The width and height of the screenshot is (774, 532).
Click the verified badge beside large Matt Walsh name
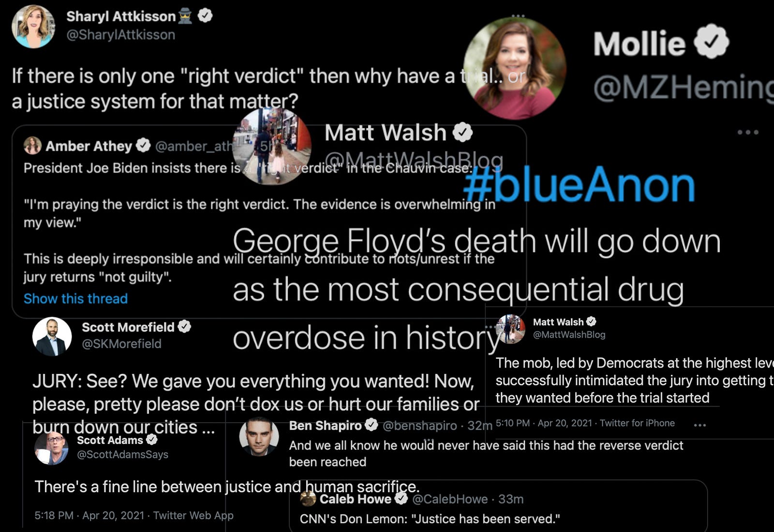(x=462, y=132)
